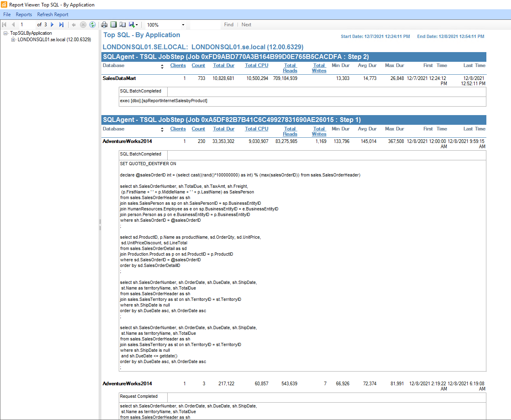Image resolution: width=511 pixels, height=420 pixels.
Task: Select TopSQLByApplication in the document map
Action: click(31, 33)
